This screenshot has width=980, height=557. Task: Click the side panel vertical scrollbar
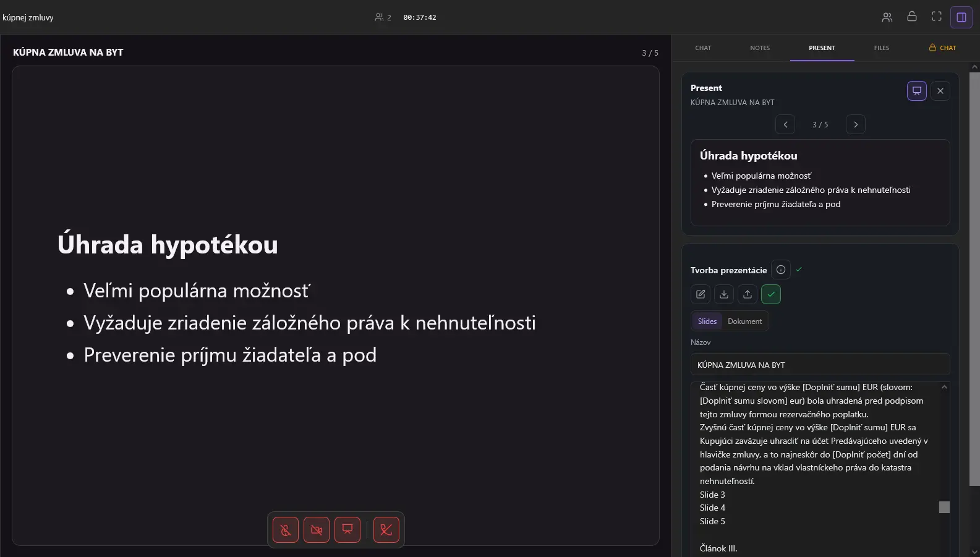pos(974,278)
